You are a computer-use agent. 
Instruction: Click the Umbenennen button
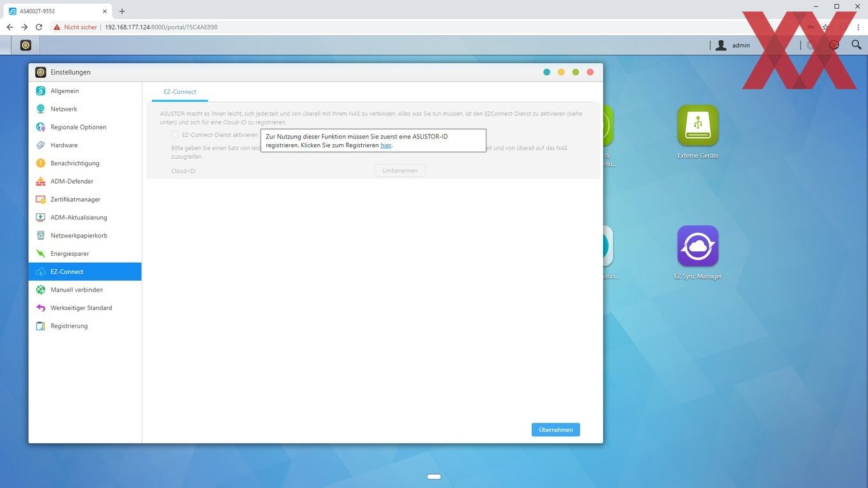click(x=400, y=170)
